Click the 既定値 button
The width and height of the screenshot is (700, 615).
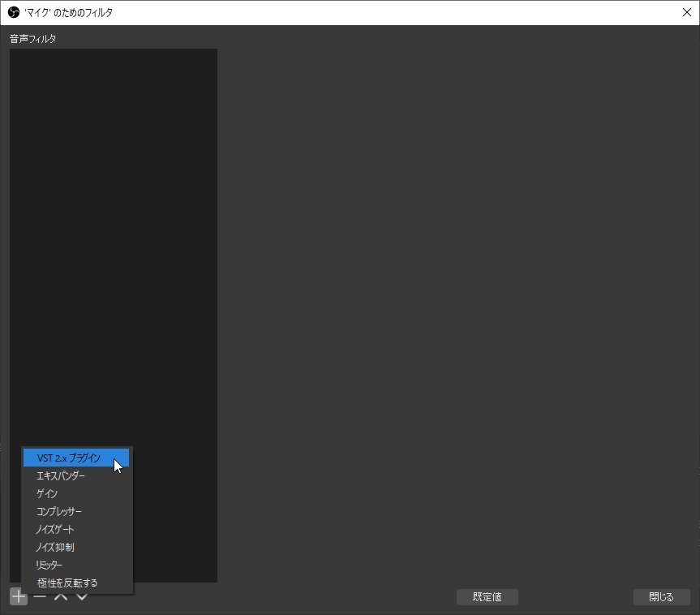point(487,597)
